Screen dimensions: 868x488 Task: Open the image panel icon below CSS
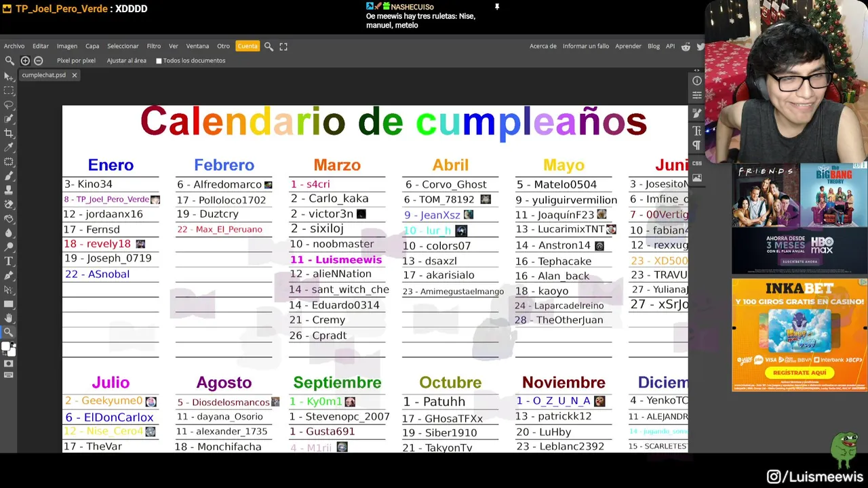(697, 178)
